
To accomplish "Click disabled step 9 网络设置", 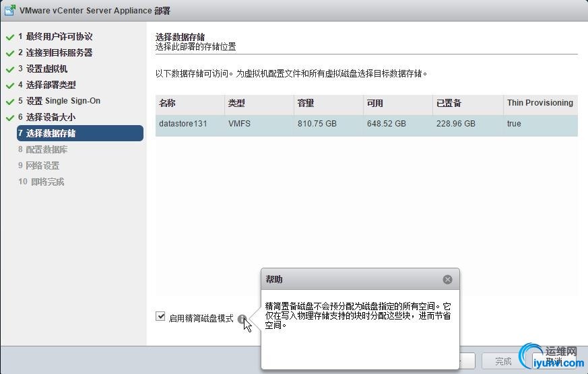I will (38, 166).
